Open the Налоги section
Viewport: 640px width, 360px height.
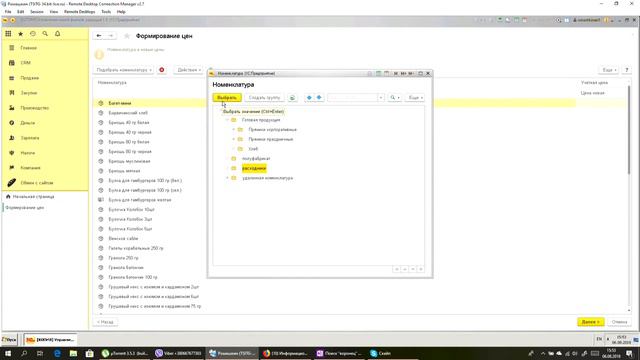pos(28,153)
